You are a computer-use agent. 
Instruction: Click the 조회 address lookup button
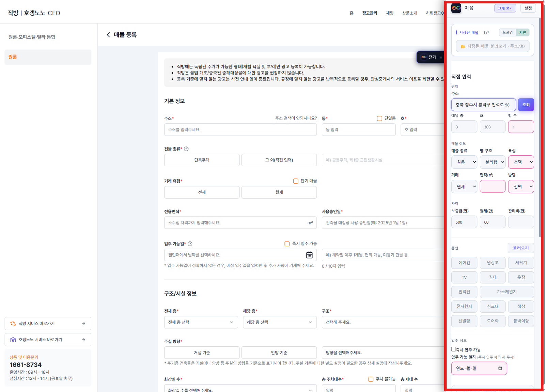tap(526, 105)
